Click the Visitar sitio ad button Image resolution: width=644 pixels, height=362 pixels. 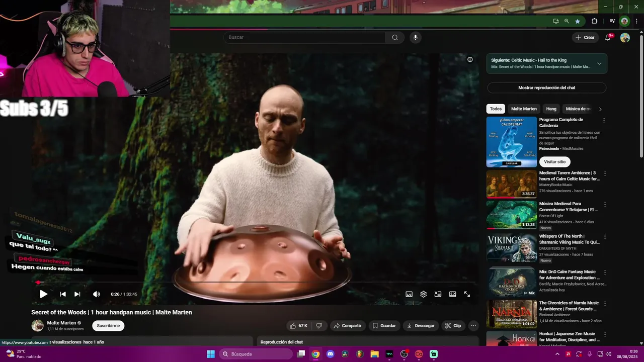coord(554,162)
